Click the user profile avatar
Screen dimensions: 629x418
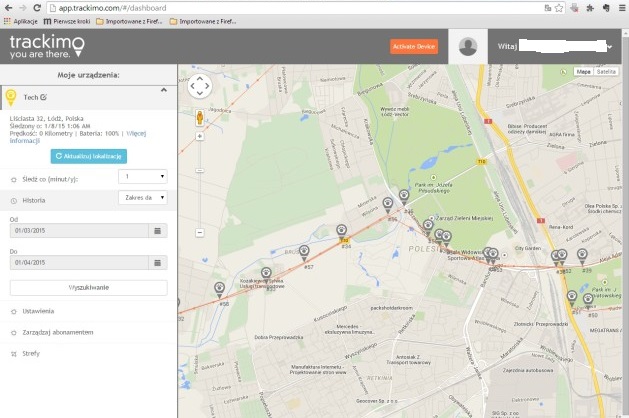pyautogui.click(x=467, y=46)
